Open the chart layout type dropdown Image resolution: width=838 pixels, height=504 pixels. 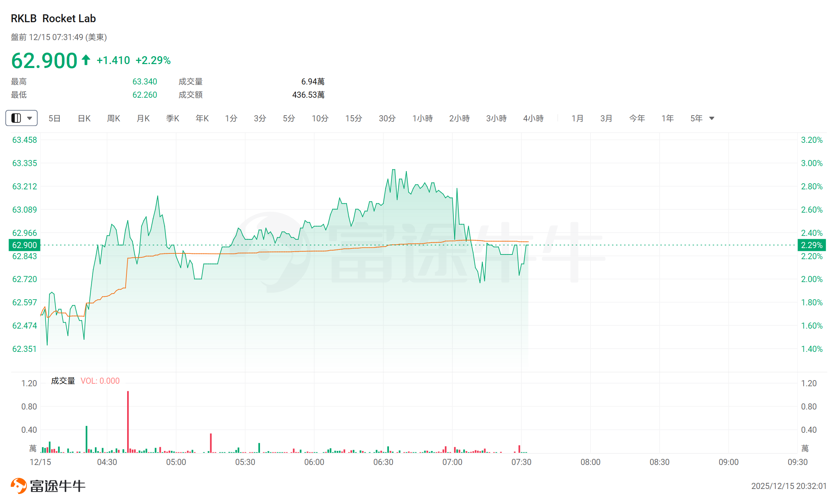point(30,118)
